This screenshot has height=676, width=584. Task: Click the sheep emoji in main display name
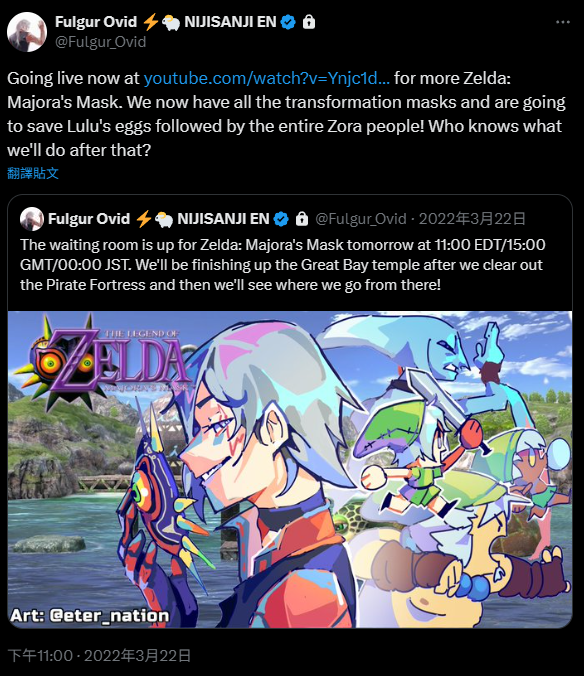(x=171, y=22)
